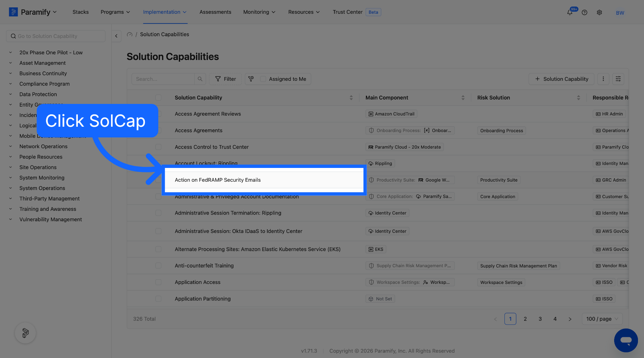Open the column settings sliders icon
The height and width of the screenshot is (358, 644).
click(x=618, y=79)
